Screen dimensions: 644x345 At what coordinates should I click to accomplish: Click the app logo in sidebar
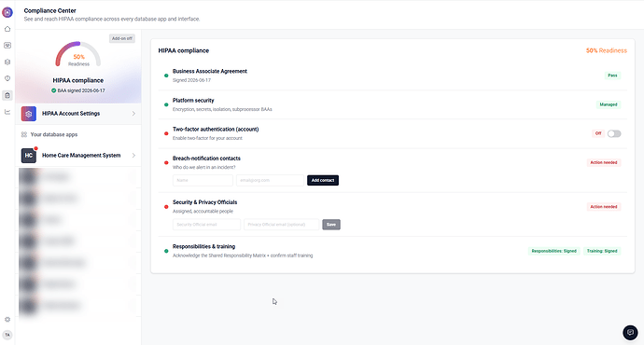point(7,12)
